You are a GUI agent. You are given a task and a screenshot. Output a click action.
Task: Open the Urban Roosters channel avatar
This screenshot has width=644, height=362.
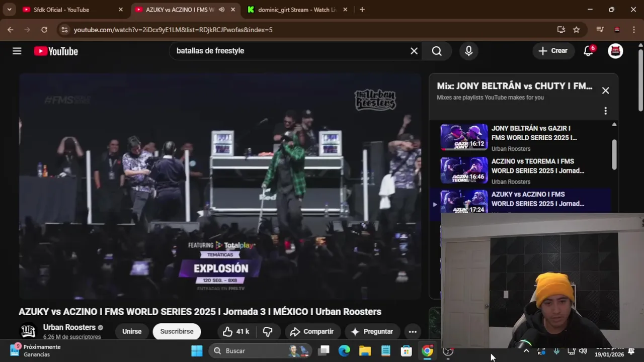[x=28, y=331]
